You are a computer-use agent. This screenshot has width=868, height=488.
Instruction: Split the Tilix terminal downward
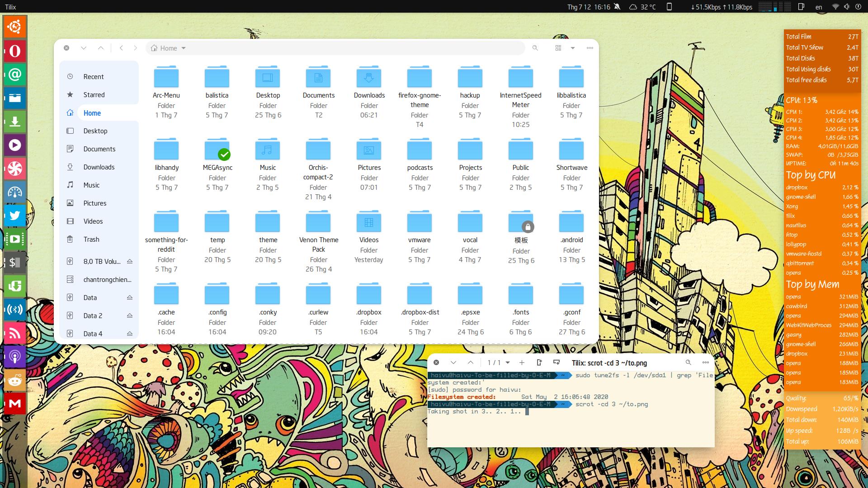pos(557,362)
